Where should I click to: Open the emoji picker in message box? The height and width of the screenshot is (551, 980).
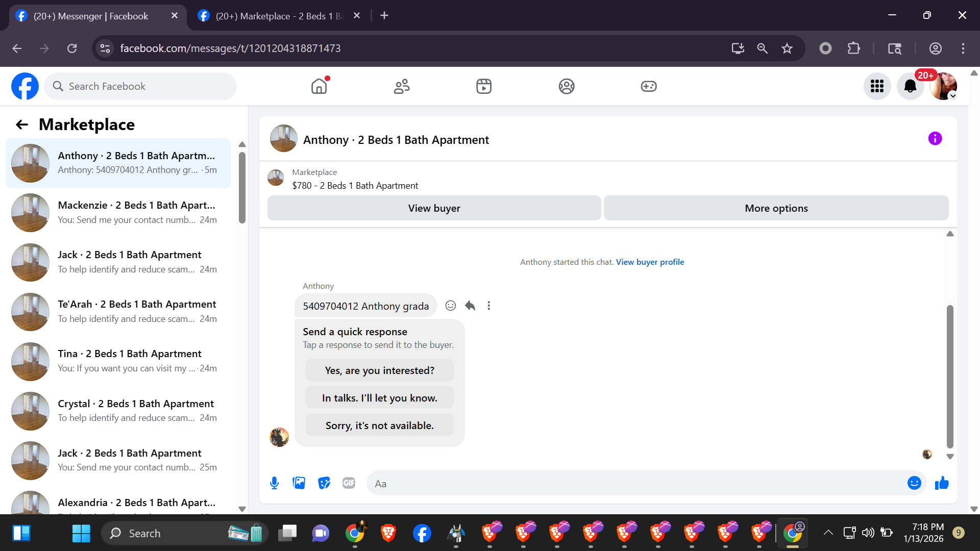coord(914,483)
